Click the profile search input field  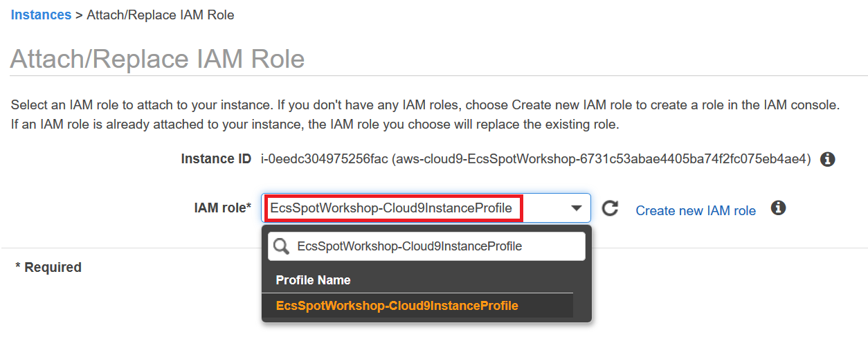(426, 246)
